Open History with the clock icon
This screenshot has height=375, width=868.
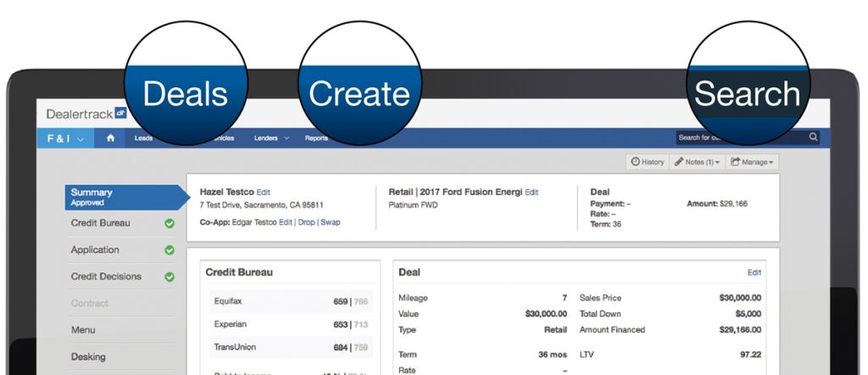coord(647,162)
